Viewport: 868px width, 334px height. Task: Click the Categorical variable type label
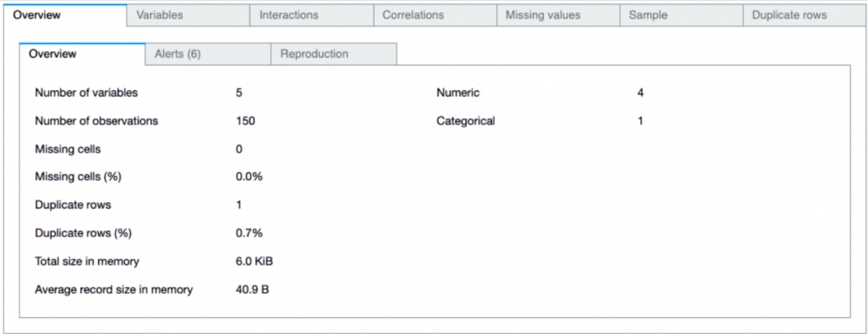(x=465, y=121)
